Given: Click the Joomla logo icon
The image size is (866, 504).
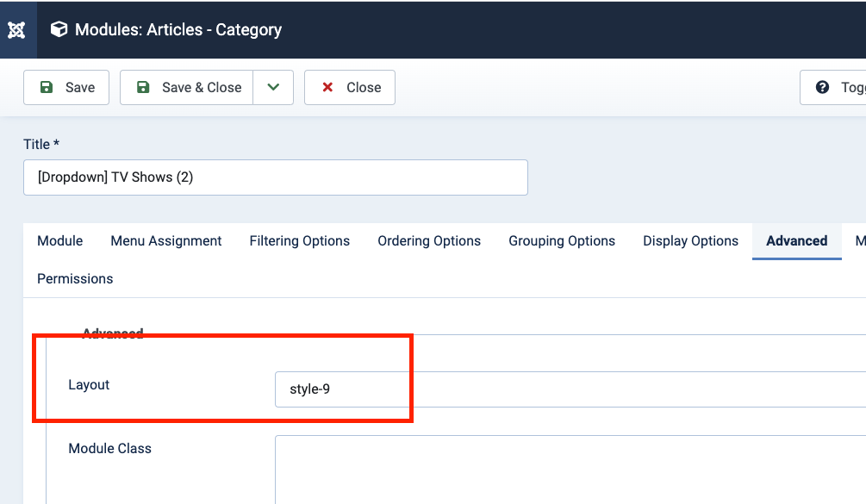Looking at the screenshot, I should point(16,30).
